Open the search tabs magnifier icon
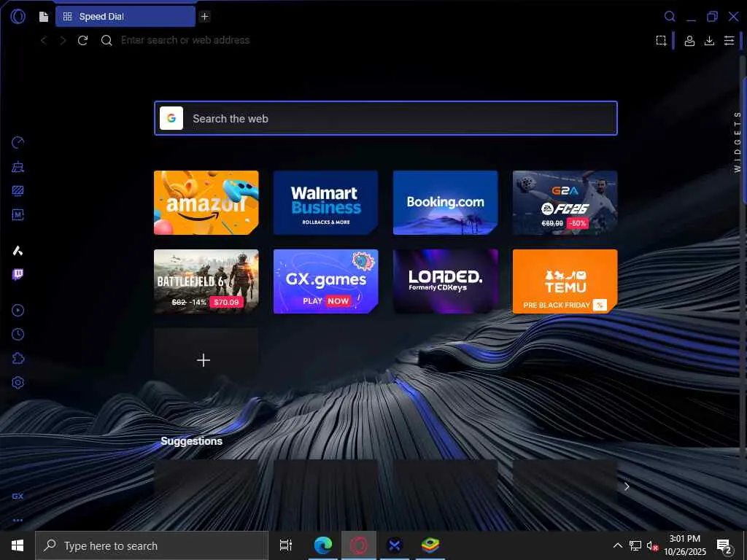This screenshot has height=560, width=747. tap(670, 17)
